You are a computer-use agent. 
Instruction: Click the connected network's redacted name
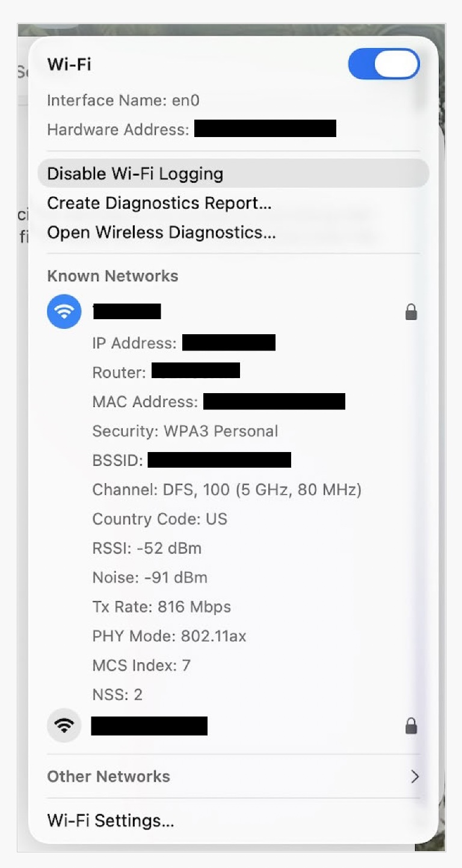tap(127, 311)
